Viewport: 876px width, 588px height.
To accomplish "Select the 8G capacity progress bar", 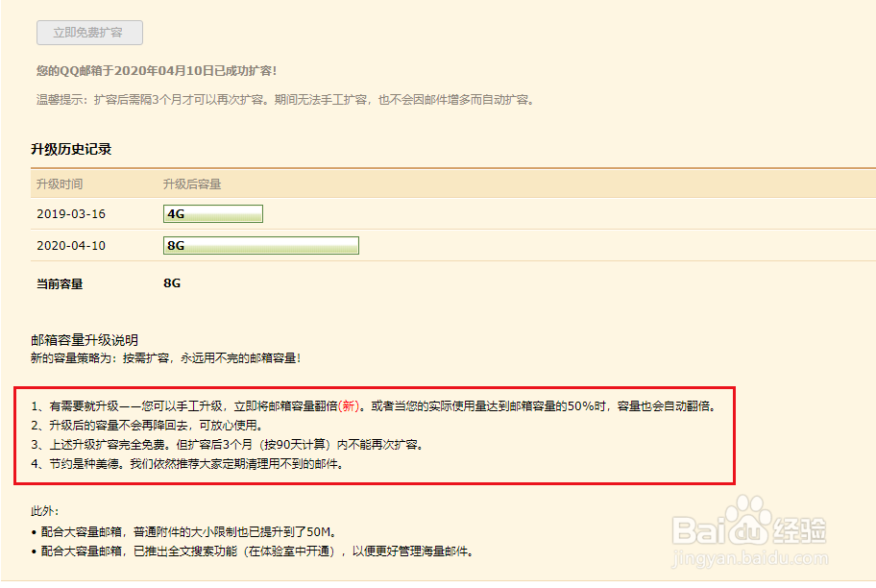I will [x=260, y=245].
